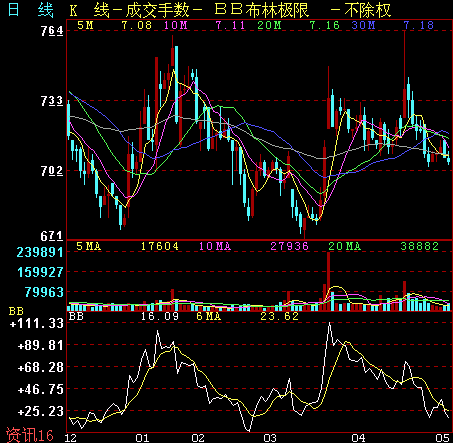Select month 03 on date axis
This screenshot has width=453, height=443.
click(x=270, y=438)
